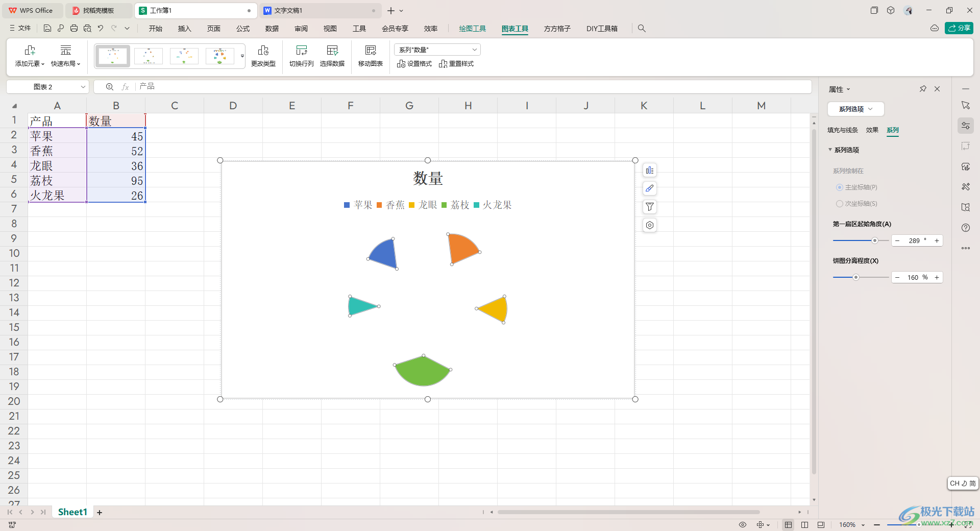Switch to the Data (数据) ribbon tab
Viewport: 980px width, 531px height.
tap(272, 29)
